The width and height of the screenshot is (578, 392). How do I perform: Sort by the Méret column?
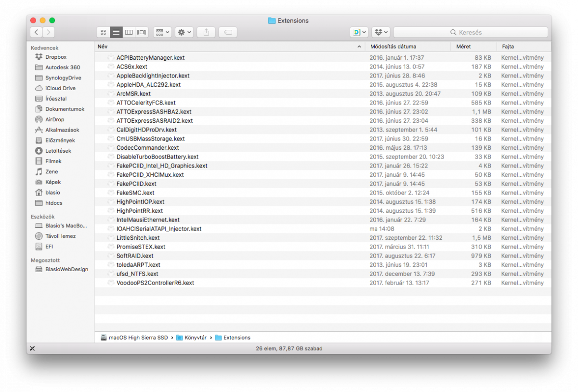tap(473, 47)
